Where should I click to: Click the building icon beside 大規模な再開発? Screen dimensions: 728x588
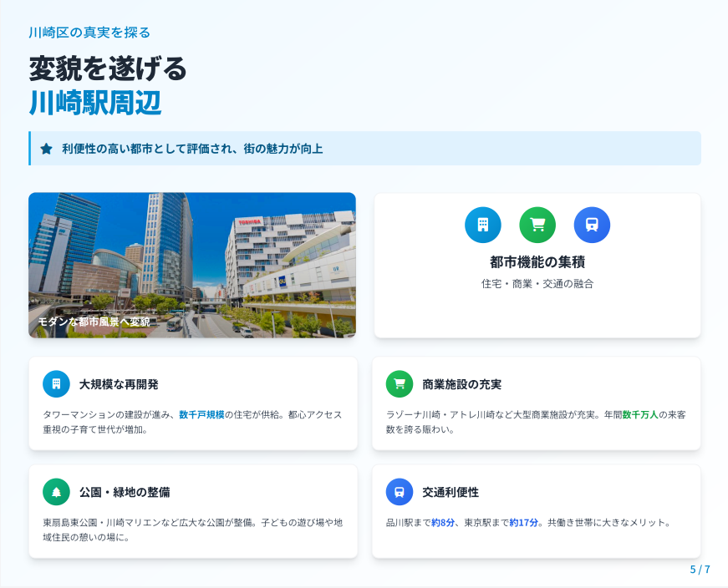pos(56,384)
